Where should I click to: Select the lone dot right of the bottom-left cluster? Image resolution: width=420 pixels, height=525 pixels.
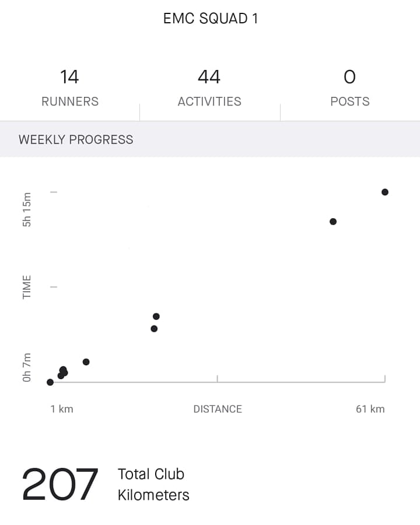(x=86, y=362)
